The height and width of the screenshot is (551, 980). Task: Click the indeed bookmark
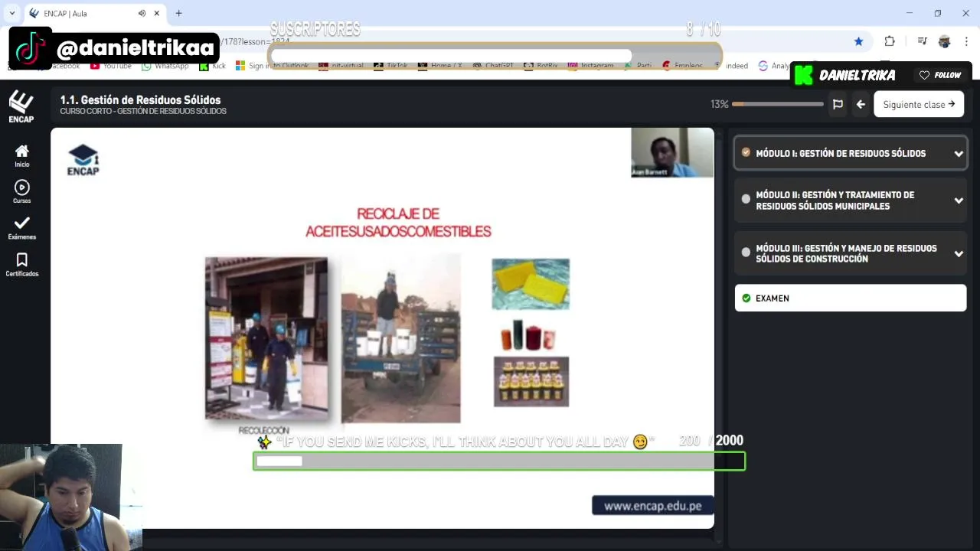pos(731,66)
